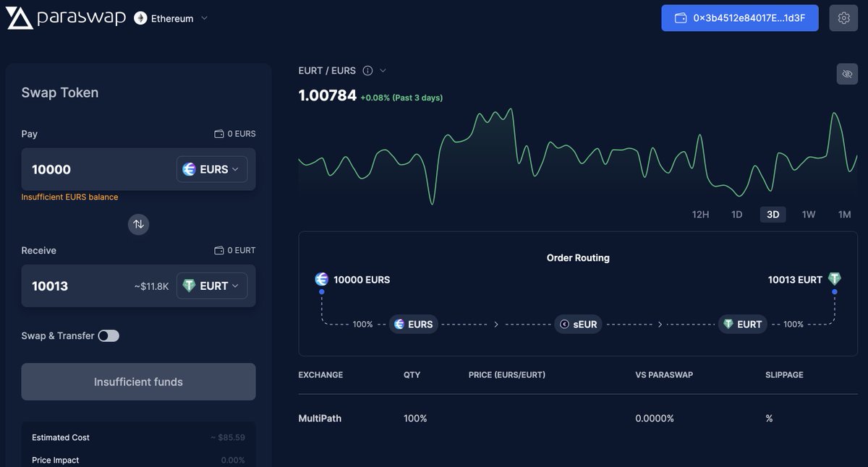This screenshot has width=868, height=467.
Task: Click the EURS pill in order routing
Action: (414, 324)
